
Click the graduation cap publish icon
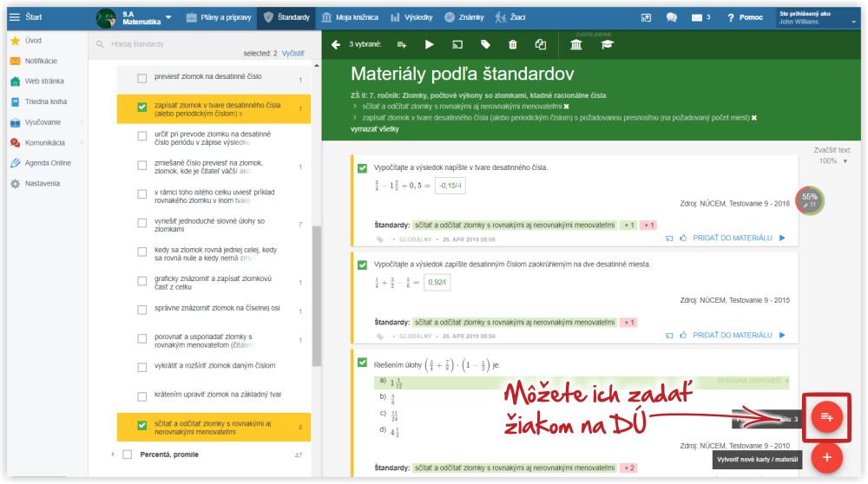(x=608, y=45)
